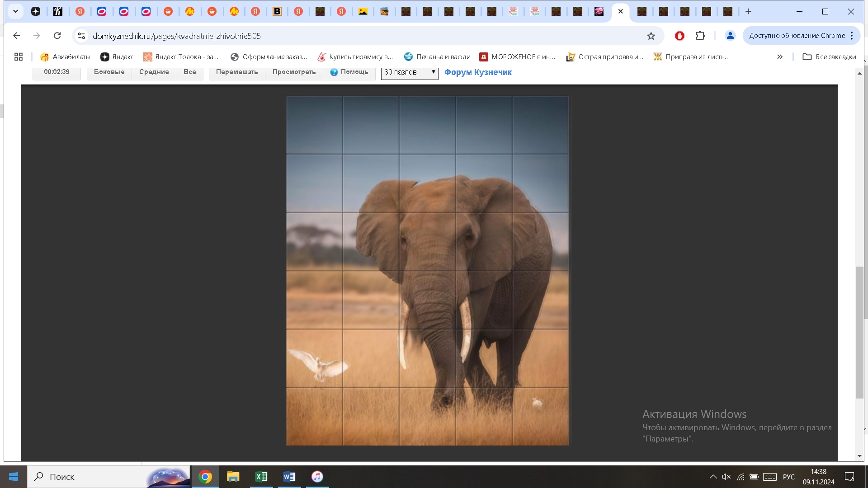Viewport: 868px width, 488px height.
Task: View site information icon in address bar
Action: coord(81,36)
